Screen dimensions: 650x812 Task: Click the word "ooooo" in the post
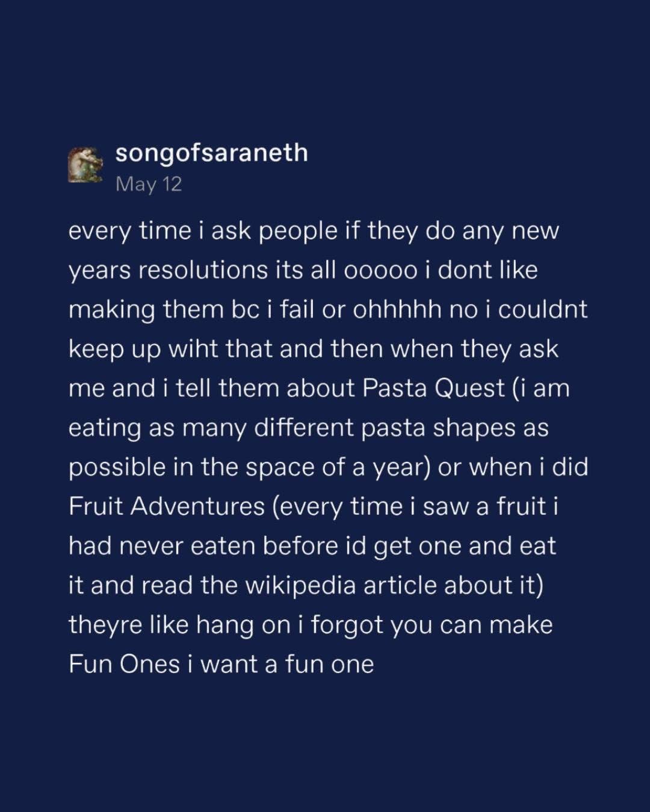point(380,270)
